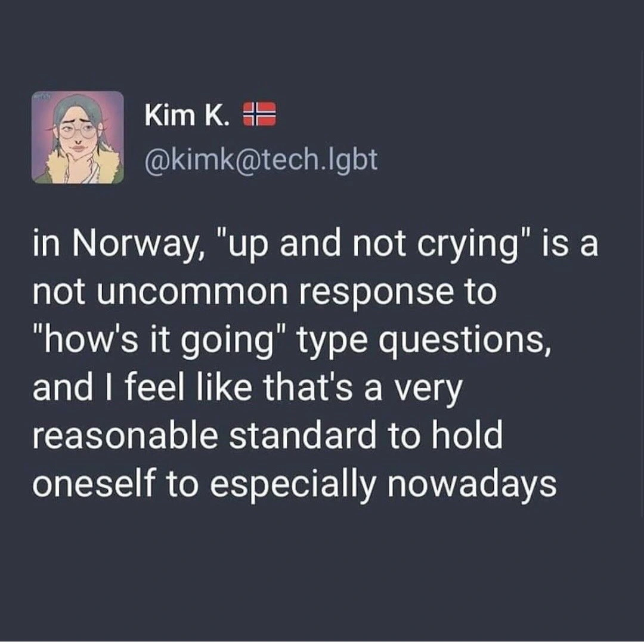Click the Norwegian flag emoji
Viewport: 644px width, 644px height.
point(261,114)
